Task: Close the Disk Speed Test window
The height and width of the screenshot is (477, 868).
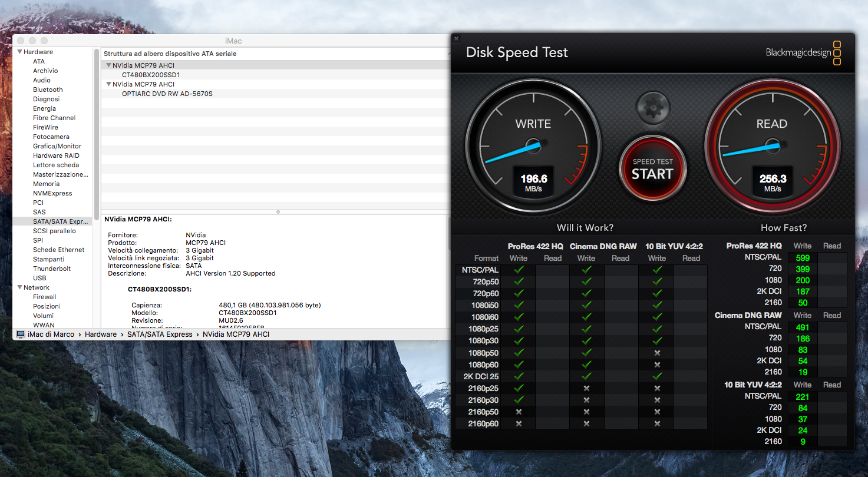Action: point(457,38)
